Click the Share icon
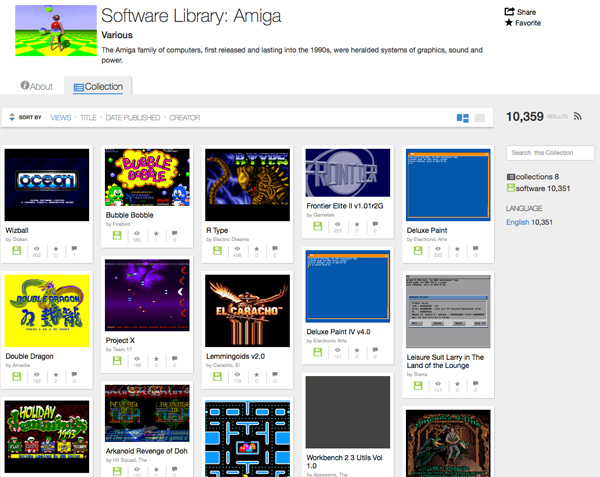Screen dimensions: 600x477 coord(509,11)
